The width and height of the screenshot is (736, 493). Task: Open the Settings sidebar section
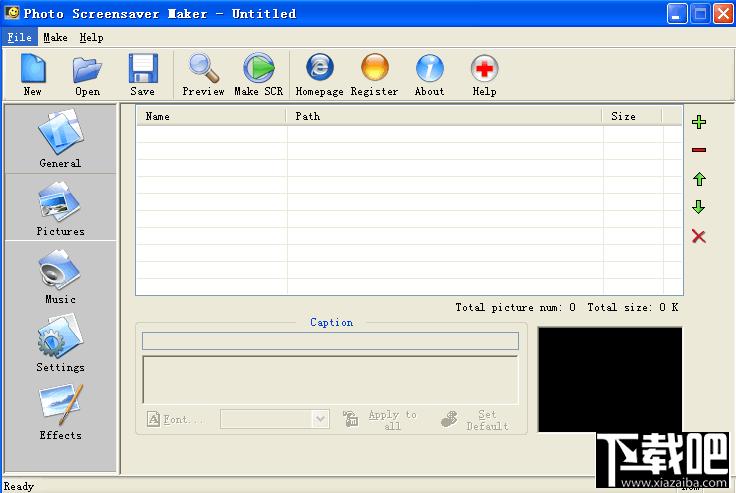click(60, 344)
